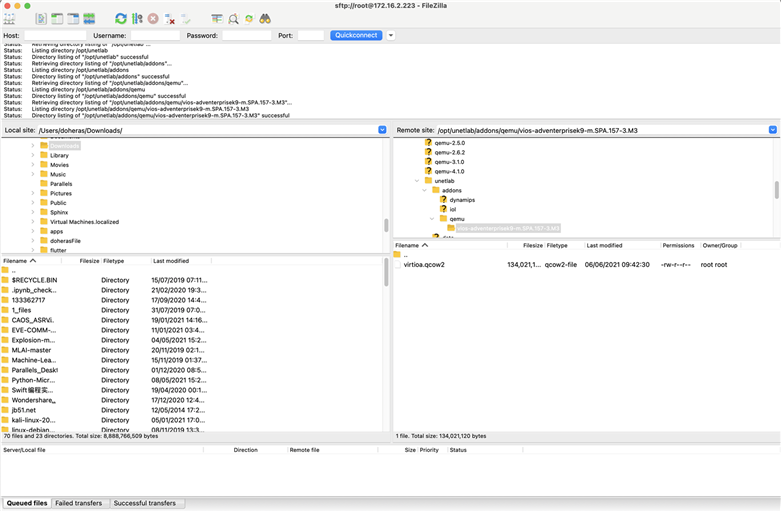
Task: Select qemu-4.1.0 in the remote tree
Action: point(449,171)
